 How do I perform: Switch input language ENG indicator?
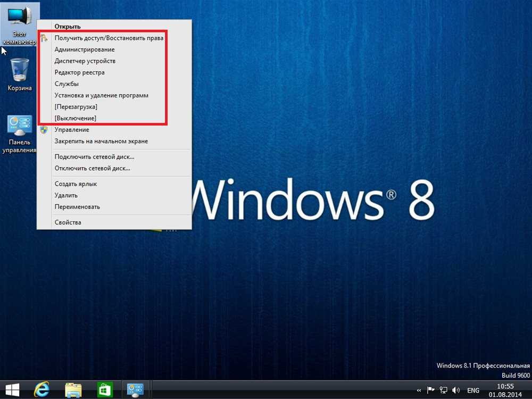pos(473,390)
